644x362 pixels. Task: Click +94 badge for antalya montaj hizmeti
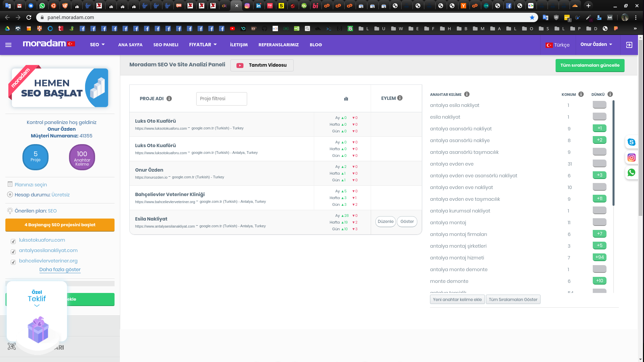pyautogui.click(x=599, y=257)
